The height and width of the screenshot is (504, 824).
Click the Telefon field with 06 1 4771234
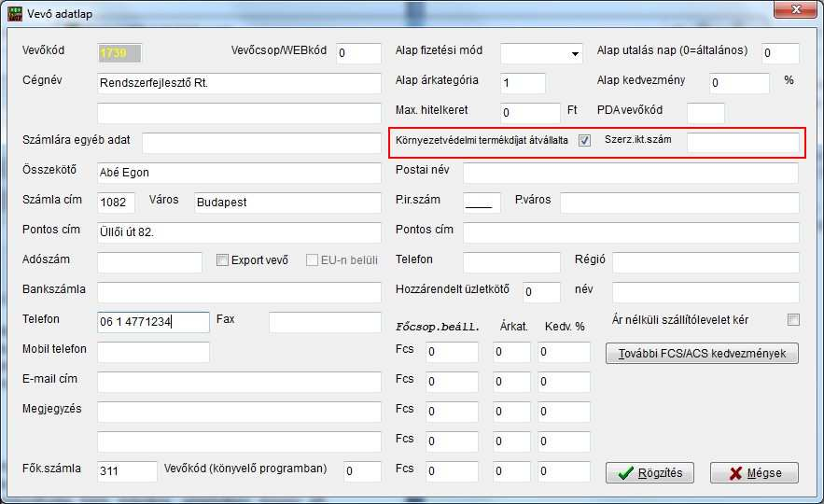pos(153,322)
